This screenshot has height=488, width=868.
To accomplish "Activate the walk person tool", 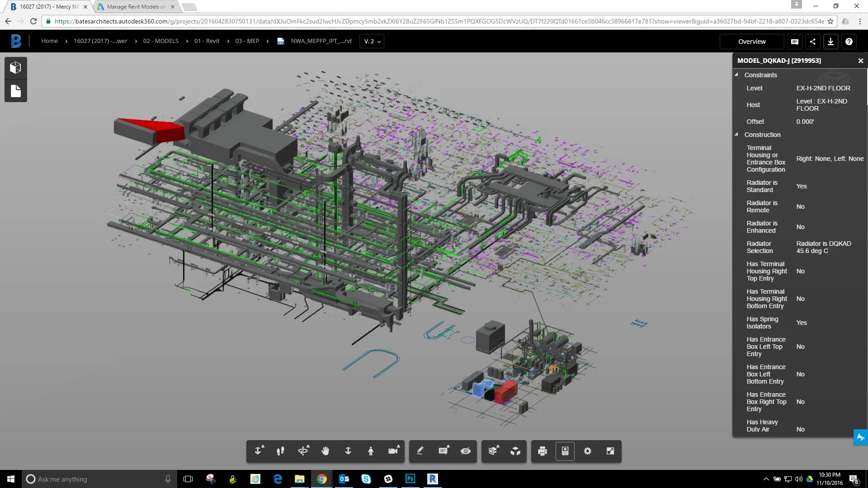I will coord(371,450).
